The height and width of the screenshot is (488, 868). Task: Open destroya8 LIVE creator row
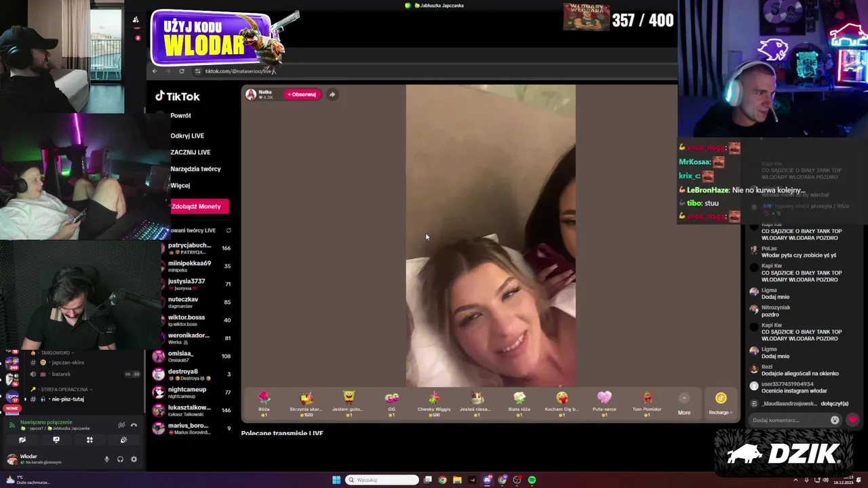tap(192, 374)
